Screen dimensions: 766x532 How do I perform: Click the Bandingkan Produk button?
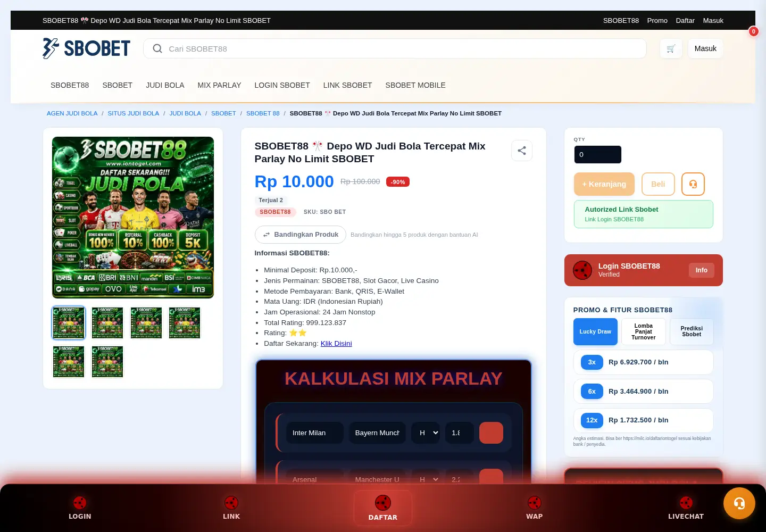coord(301,235)
